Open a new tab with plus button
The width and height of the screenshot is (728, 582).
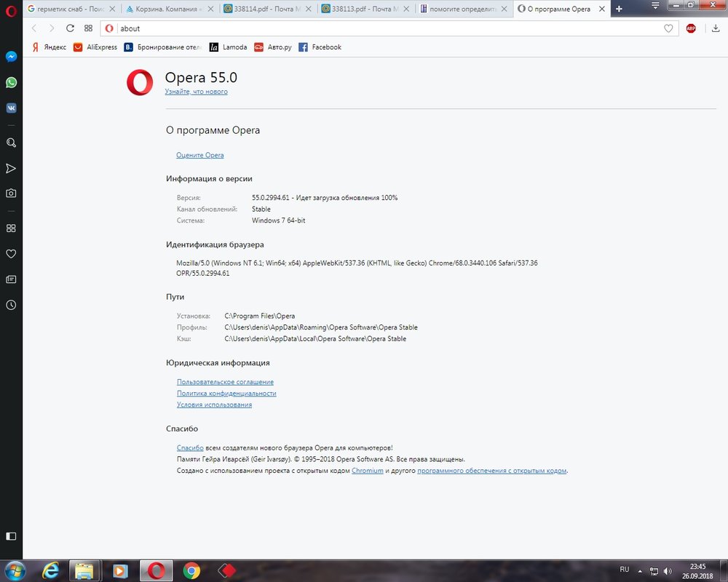619,9
